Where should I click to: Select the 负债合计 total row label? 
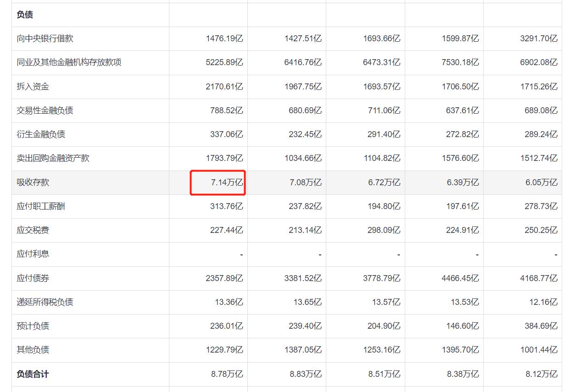pyautogui.click(x=33, y=374)
